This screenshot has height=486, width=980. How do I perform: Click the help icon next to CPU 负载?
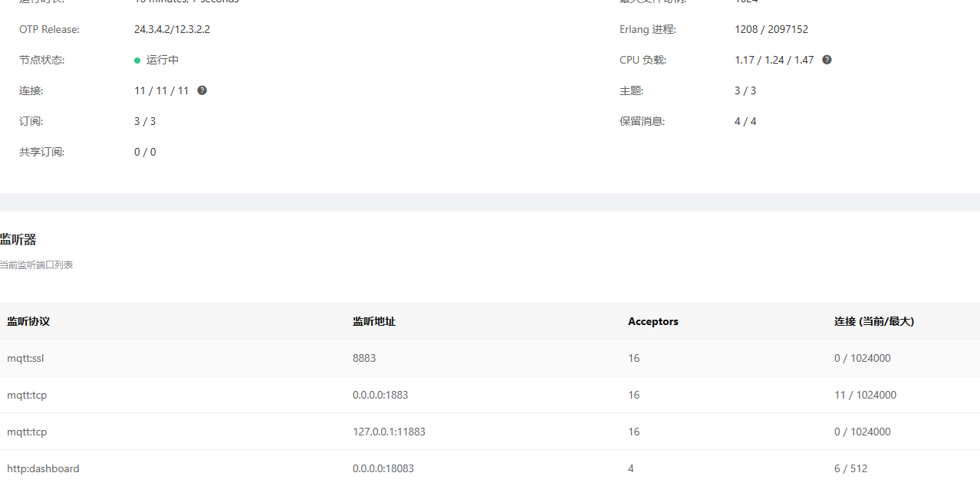827,60
